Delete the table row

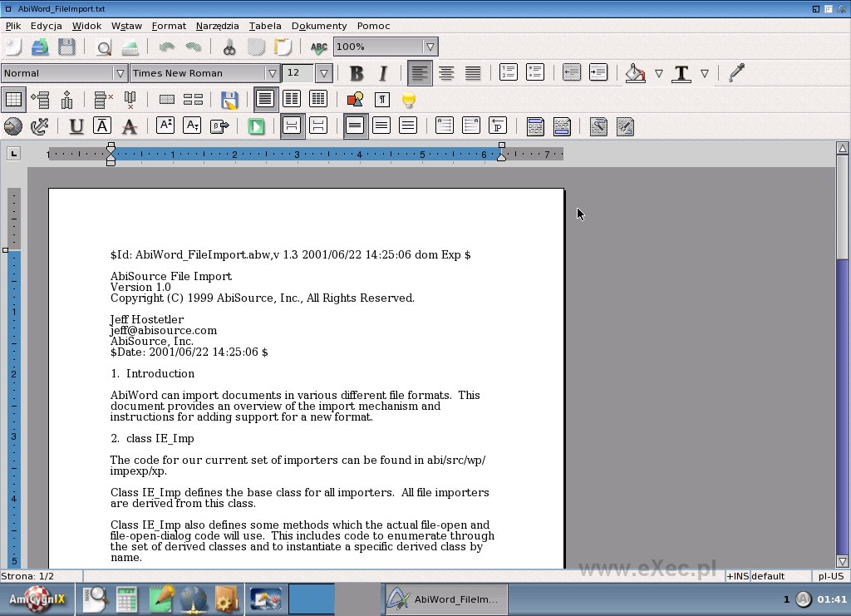103,99
